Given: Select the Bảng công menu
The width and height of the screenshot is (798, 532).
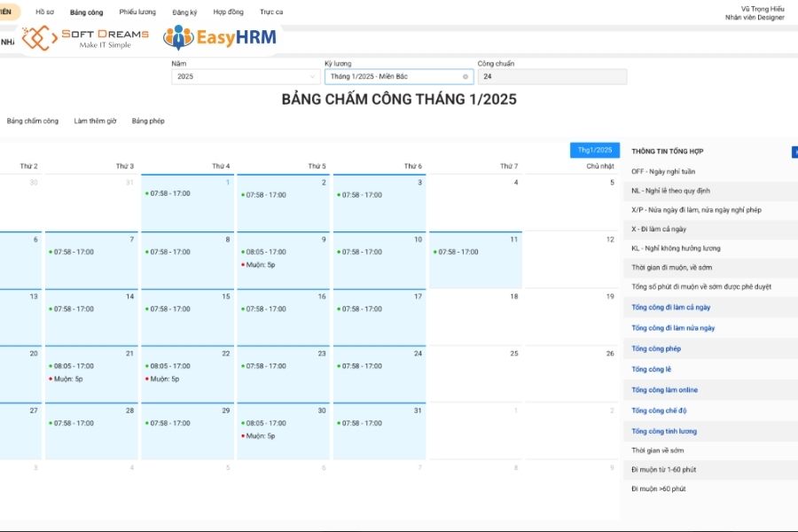Looking at the screenshot, I should point(87,12).
